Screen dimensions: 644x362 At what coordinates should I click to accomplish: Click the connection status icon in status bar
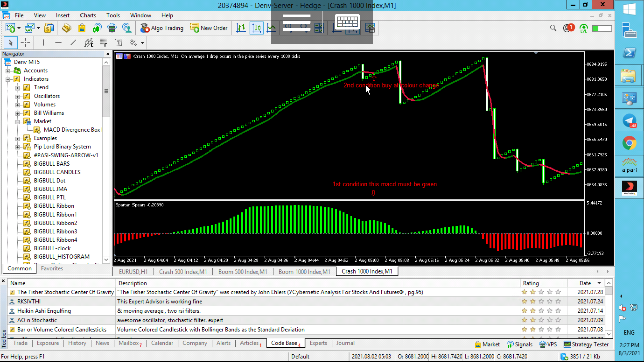[x=564, y=357]
